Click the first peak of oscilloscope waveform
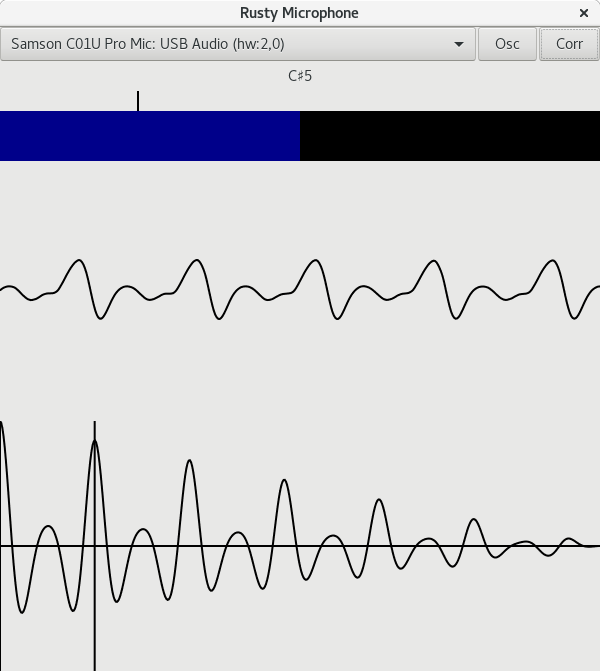 point(78,262)
